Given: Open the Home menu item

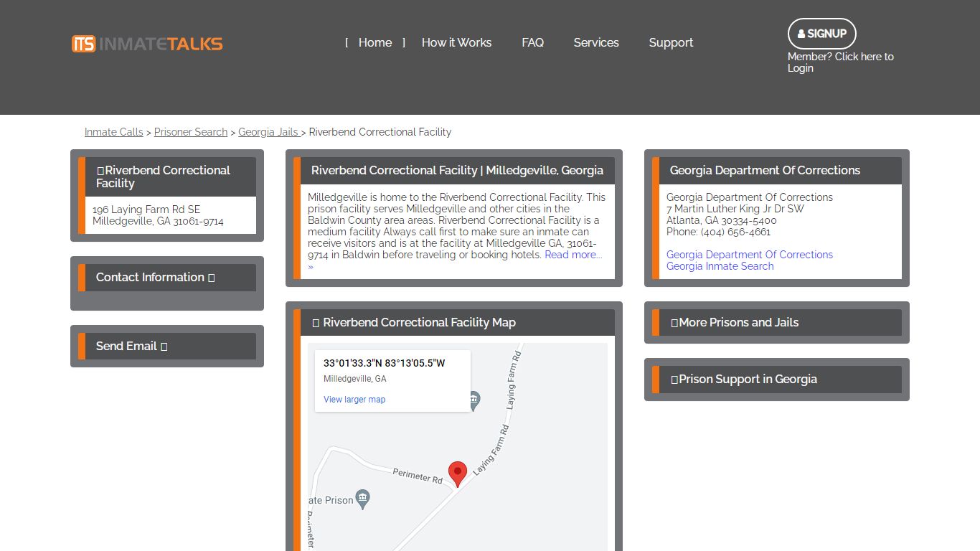Looking at the screenshot, I should 375,42.
